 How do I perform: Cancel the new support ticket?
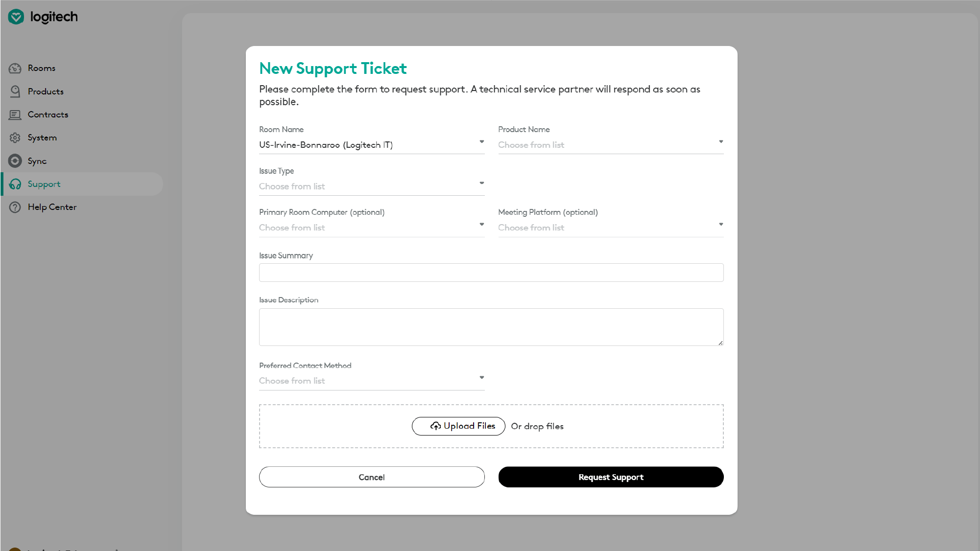tap(372, 477)
